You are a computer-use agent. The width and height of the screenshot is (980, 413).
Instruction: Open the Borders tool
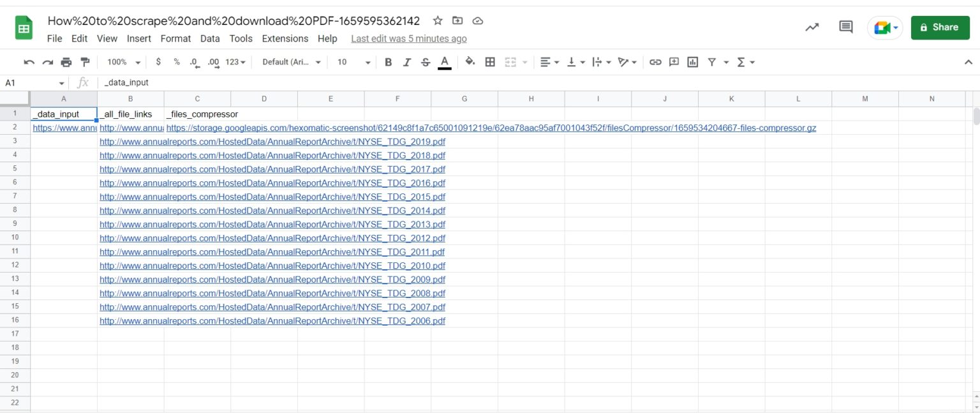pyautogui.click(x=490, y=62)
